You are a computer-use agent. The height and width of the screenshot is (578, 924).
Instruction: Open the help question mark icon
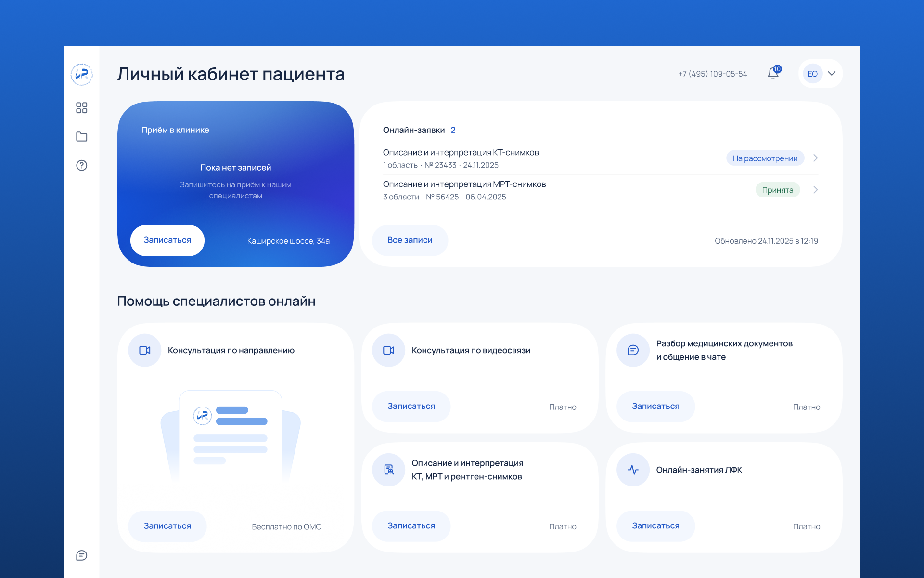click(82, 165)
